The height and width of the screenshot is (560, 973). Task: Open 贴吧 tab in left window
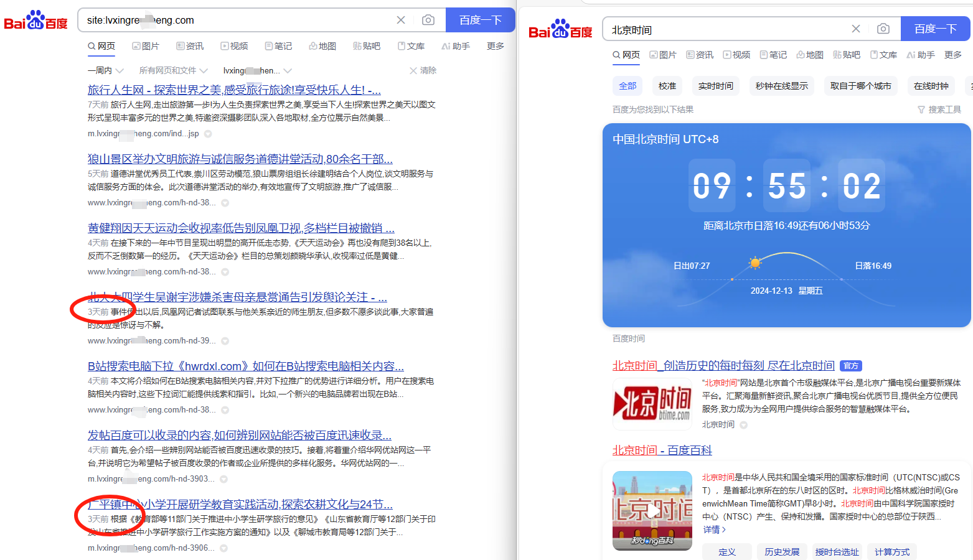point(367,46)
